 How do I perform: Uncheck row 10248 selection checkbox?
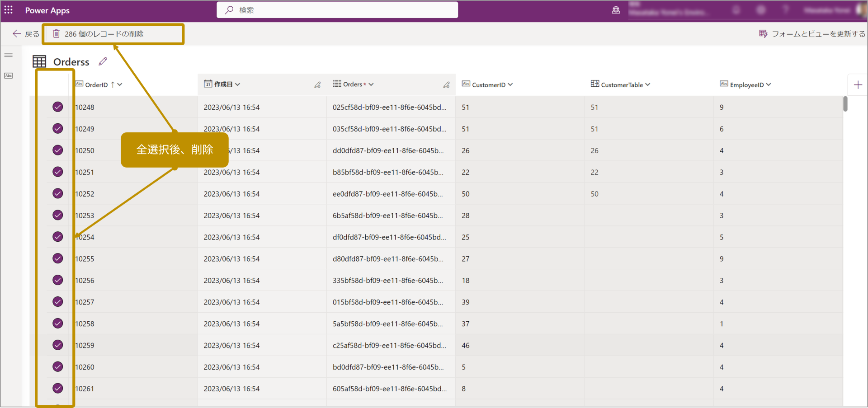coord(58,107)
